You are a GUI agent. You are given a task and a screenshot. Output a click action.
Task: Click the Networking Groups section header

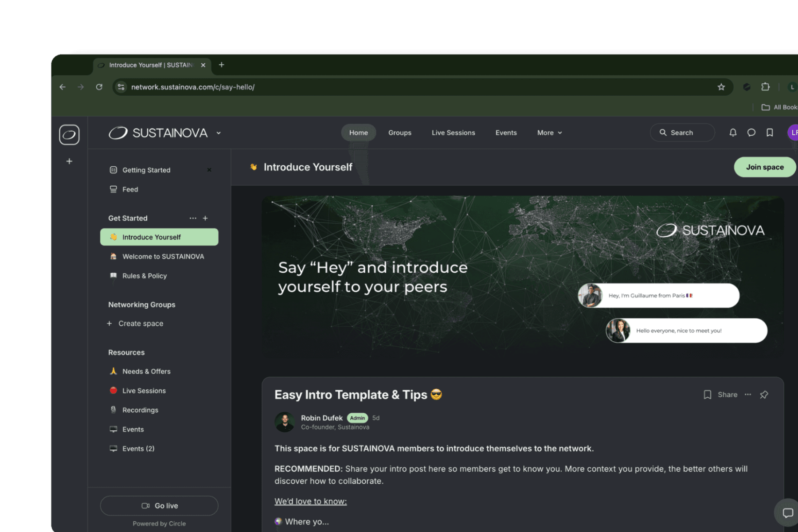(x=142, y=305)
